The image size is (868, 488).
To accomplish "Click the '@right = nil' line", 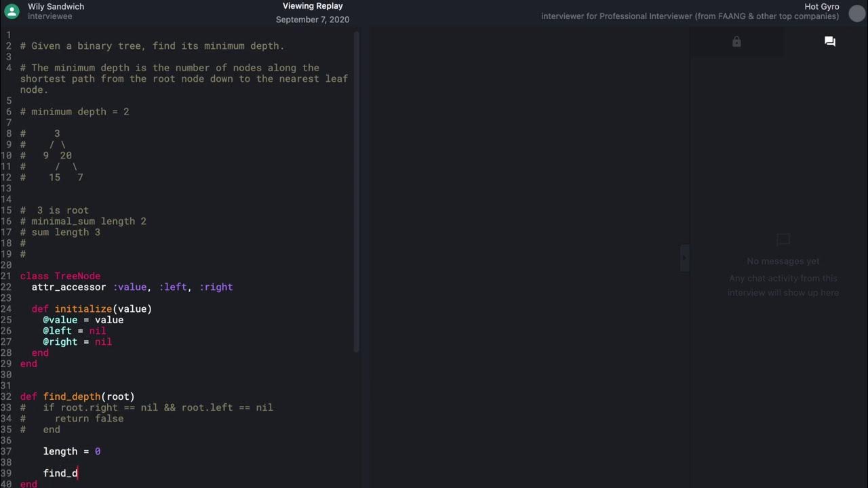I will (77, 342).
